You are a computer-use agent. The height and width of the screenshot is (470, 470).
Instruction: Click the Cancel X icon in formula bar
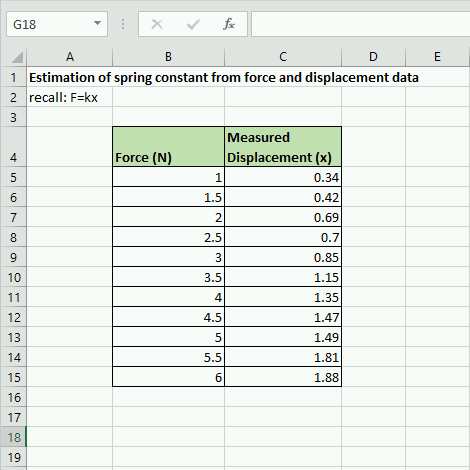(x=157, y=24)
